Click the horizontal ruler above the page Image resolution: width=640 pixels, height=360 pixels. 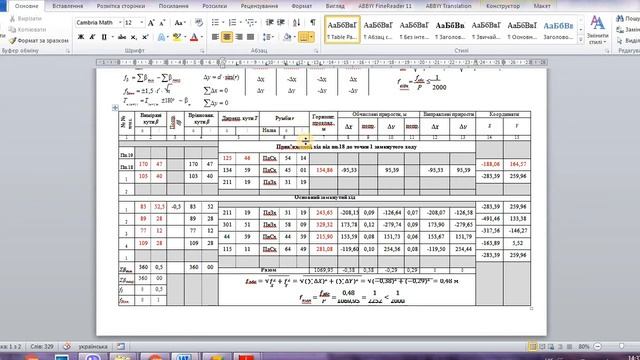click(x=322, y=62)
